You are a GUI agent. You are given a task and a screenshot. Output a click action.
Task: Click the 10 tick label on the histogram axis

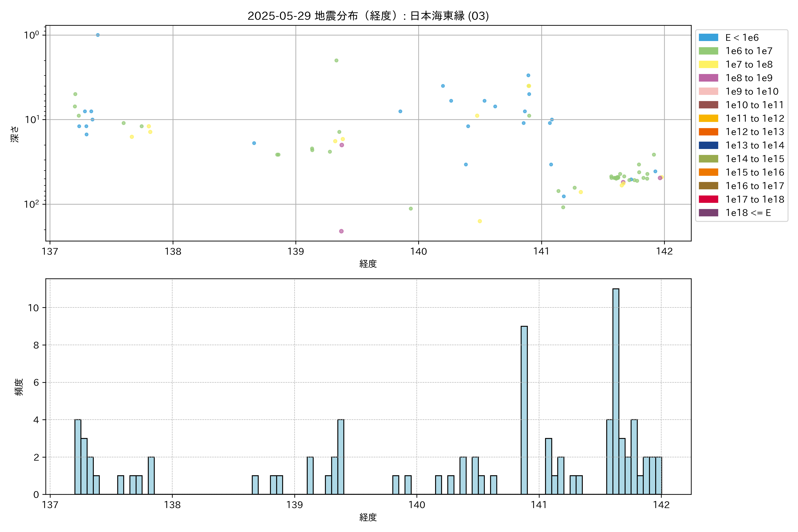34,308
